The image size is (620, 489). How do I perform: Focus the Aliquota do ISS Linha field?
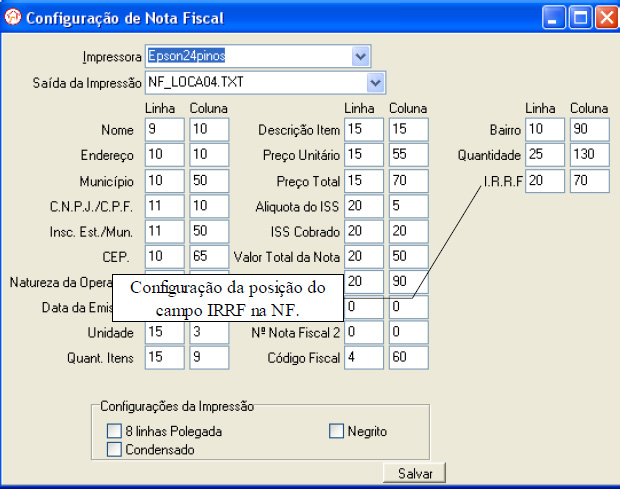[x=364, y=205]
